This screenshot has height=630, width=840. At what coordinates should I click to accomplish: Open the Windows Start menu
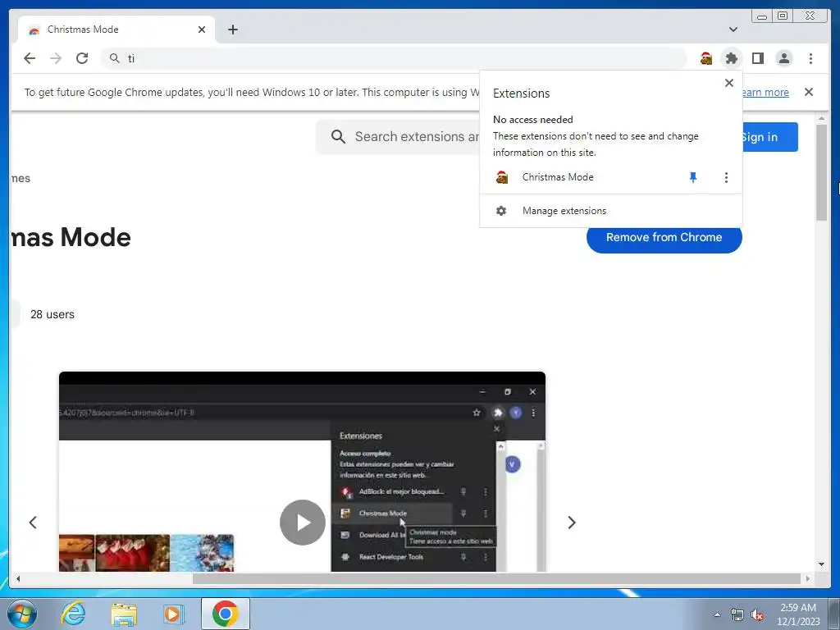point(21,614)
